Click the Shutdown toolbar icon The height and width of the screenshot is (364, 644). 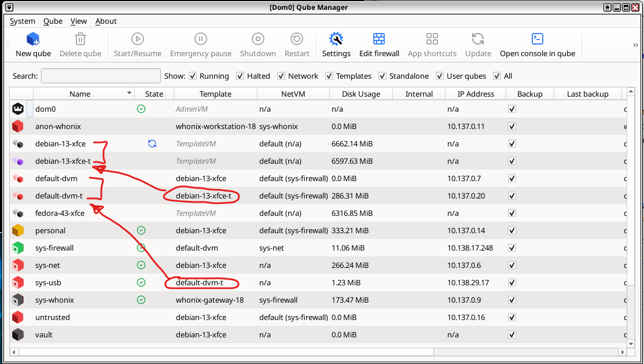tap(258, 39)
